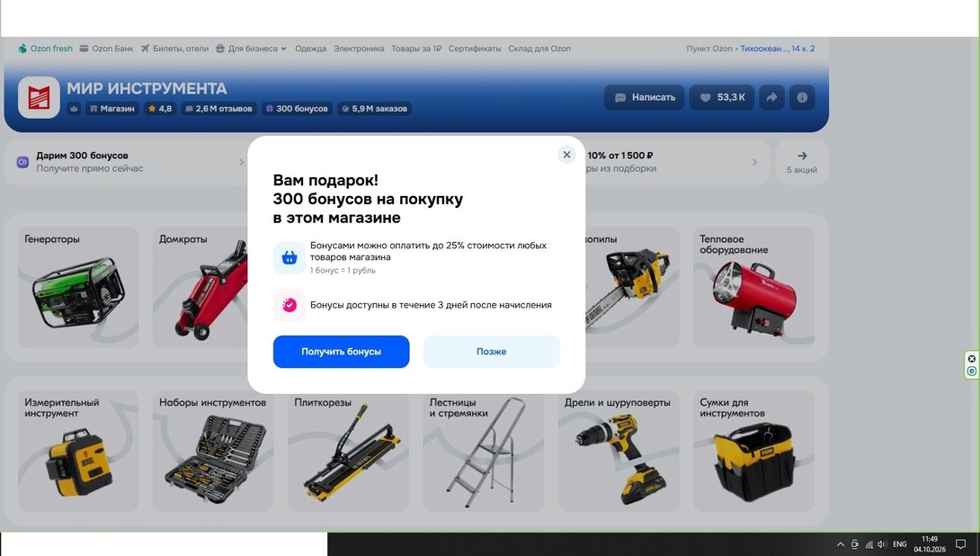980x556 pixels.
Task: Navigate to Электроника
Action: click(359, 49)
